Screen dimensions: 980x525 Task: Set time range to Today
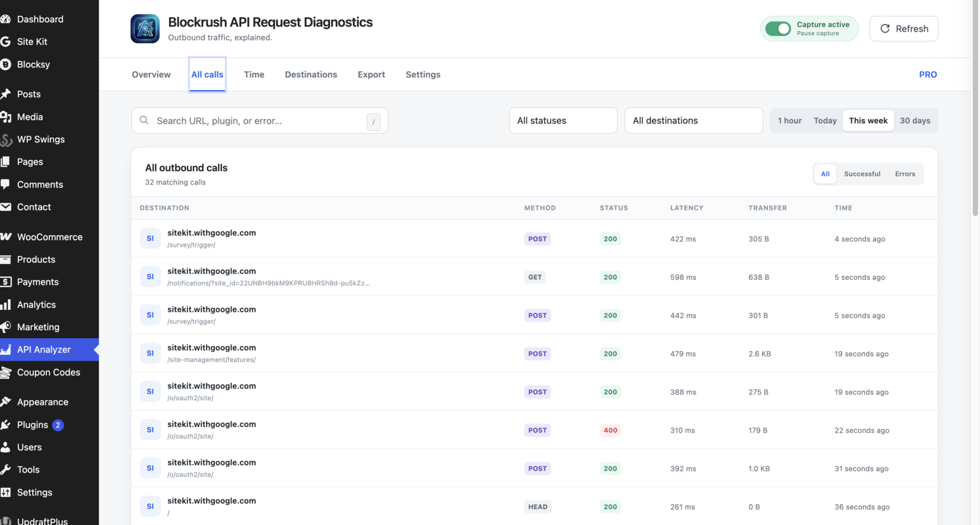coord(825,121)
